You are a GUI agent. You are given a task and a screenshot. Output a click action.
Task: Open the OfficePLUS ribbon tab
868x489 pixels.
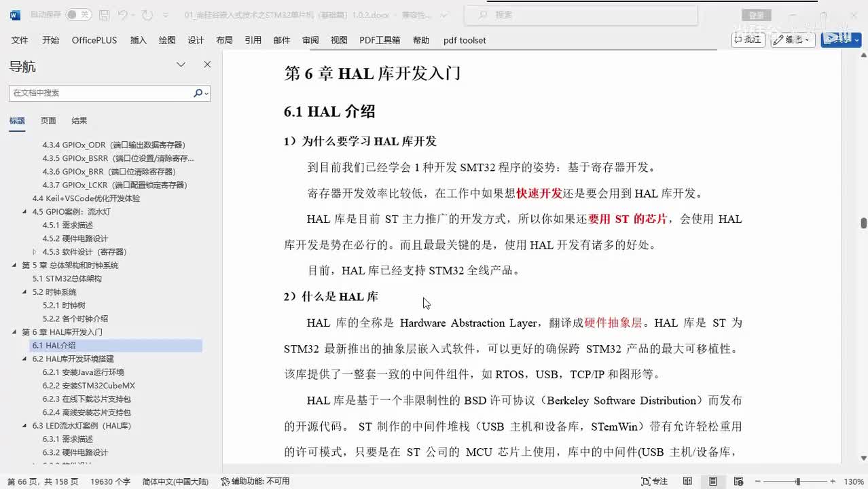click(x=94, y=40)
